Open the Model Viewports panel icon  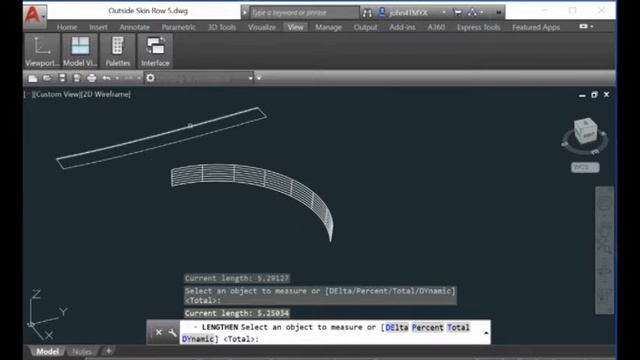(80, 51)
